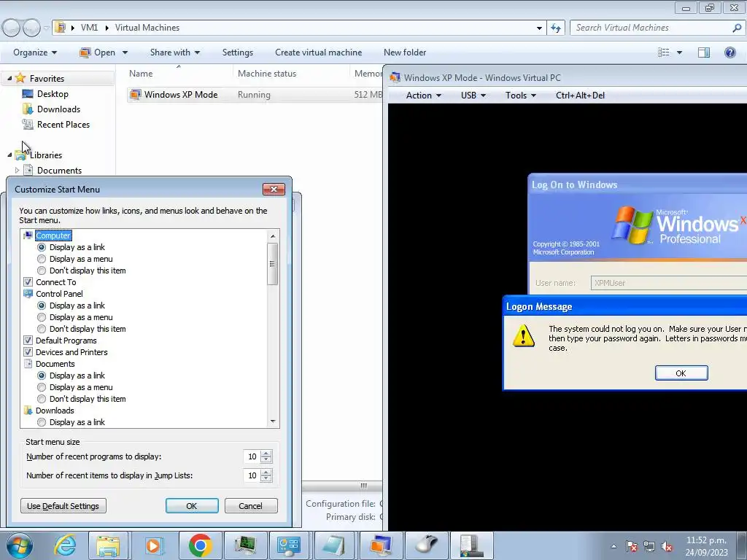Open the address bar history dropdown
747x560 pixels.
539,28
